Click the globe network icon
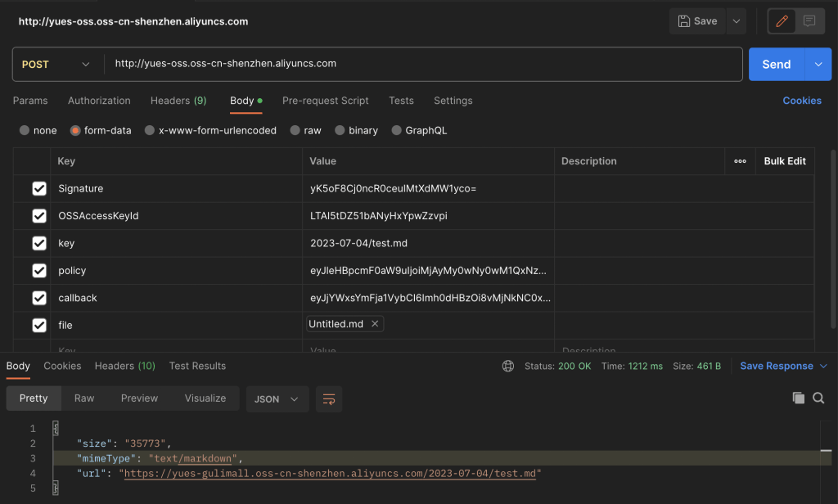Viewport: 838px width, 504px height. pos(508,366)
